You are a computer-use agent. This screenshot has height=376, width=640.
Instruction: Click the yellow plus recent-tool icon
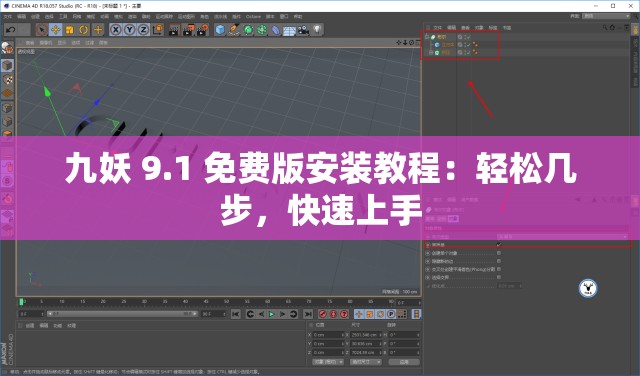pos(98,29)
